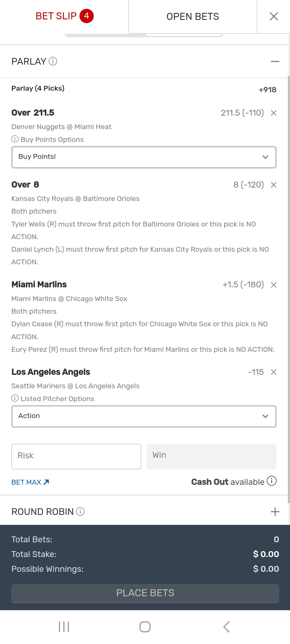Tap the Android back navigation button
Image resolution: width=290 pixels, height=644 pixels.
point(226,627)
